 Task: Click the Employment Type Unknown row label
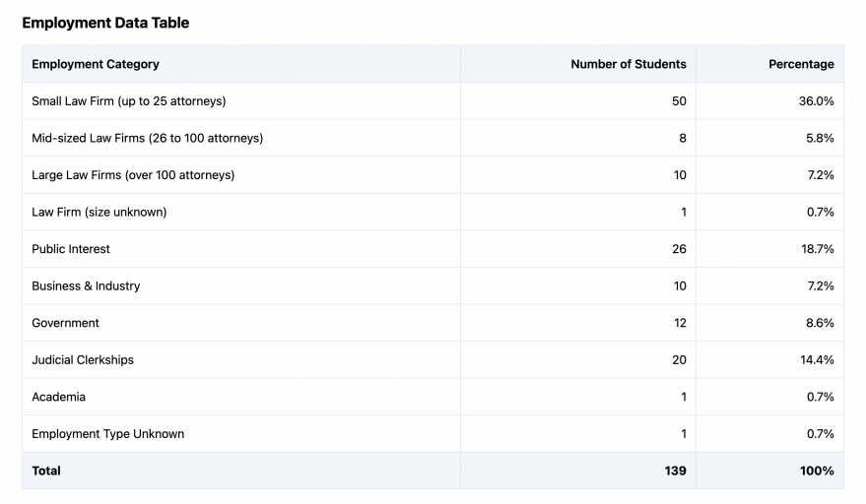coord(108,433)
